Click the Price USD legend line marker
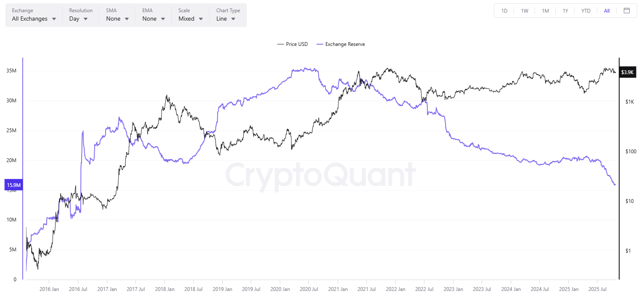This screenshot has height=296, width=644. pos(280,44)
